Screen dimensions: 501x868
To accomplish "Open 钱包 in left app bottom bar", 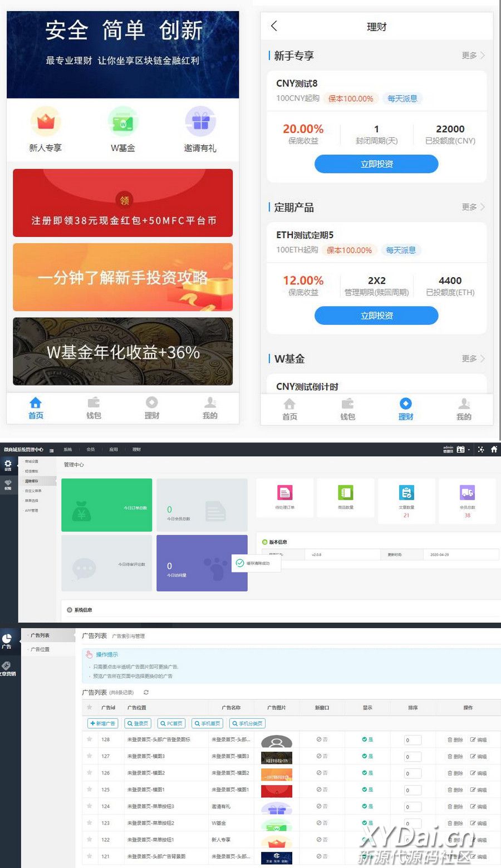I will (x=94, y=408).
